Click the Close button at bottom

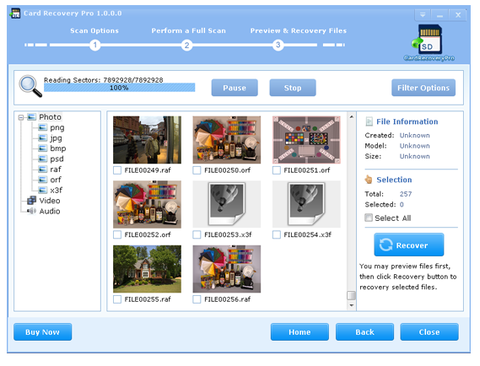coord(429,332)
